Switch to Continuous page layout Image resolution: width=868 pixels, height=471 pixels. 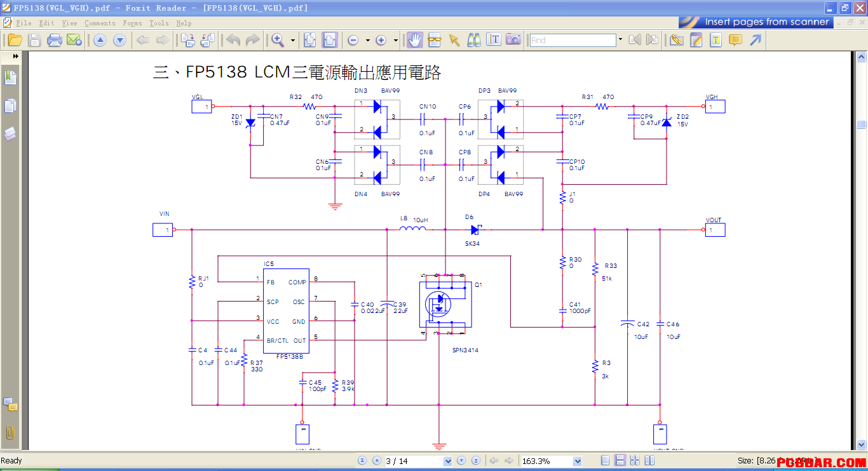(620, 461)
